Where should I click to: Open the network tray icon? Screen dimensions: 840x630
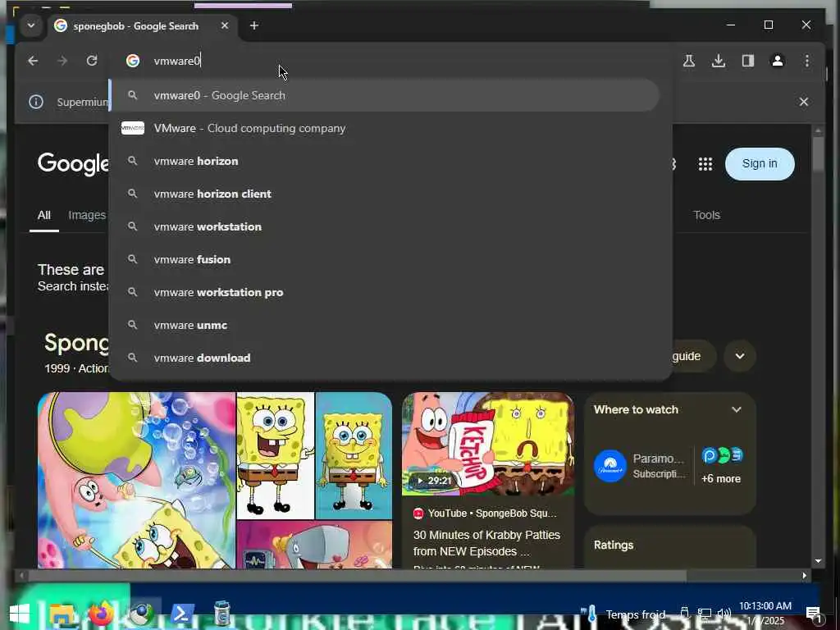tap(704, 614)
